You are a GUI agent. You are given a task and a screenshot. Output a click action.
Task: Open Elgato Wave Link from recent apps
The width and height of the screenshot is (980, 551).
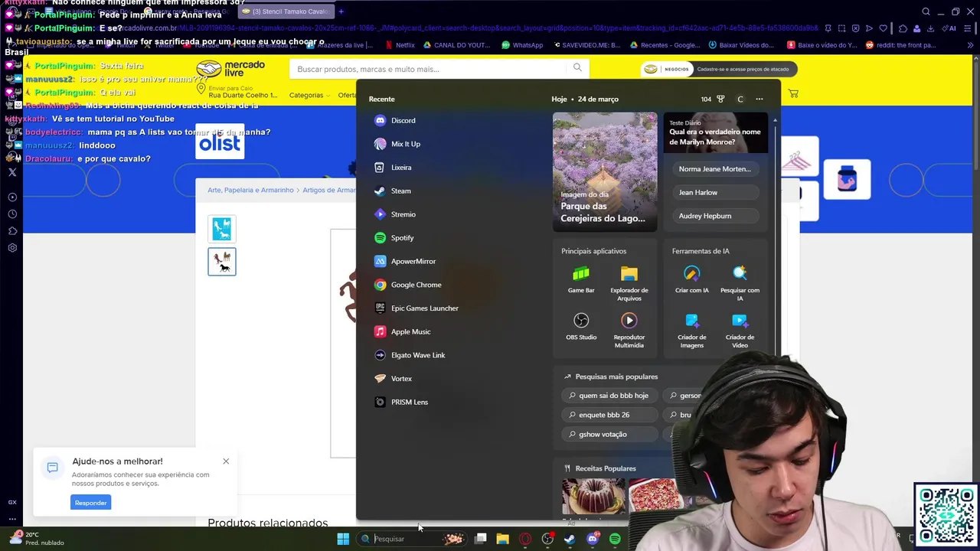[x=409, y=355]
